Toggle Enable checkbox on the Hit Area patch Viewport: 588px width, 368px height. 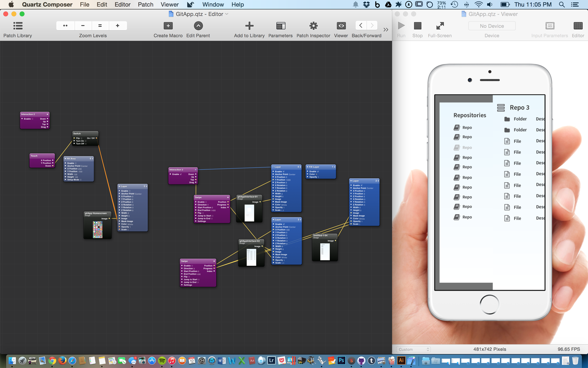76,163
